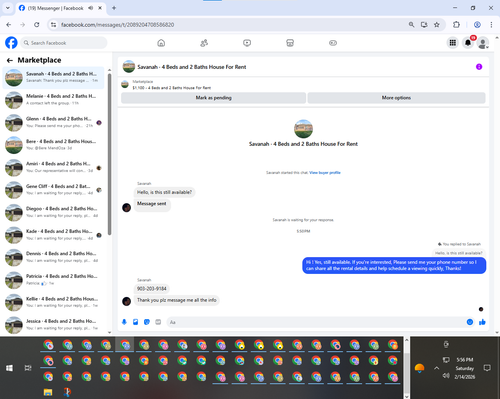Open the Patricia conversation in list
This screenshot has height=399, width=500.
pos(53,280)
